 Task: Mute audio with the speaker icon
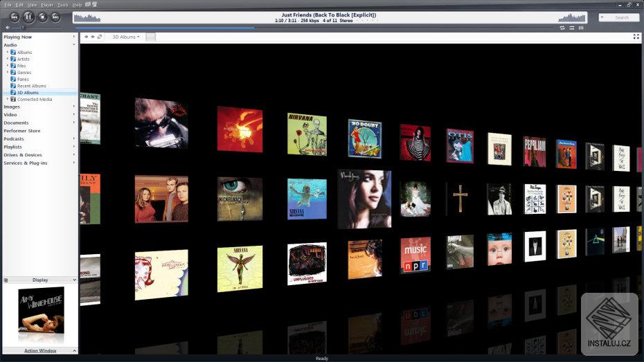[6, 28]
